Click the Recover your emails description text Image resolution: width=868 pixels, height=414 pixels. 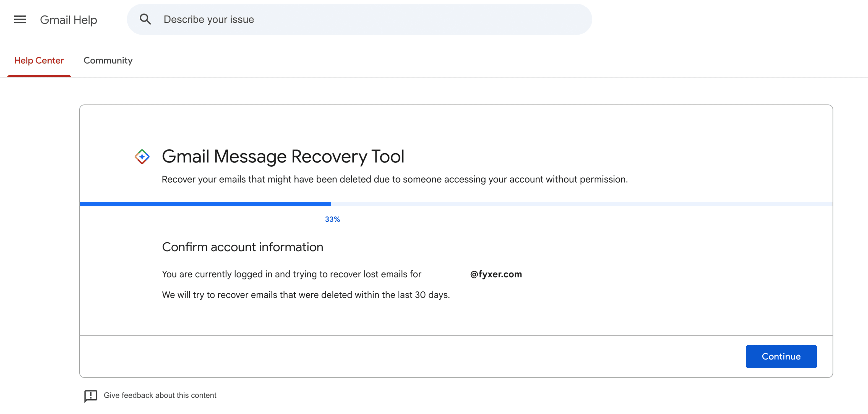395,179
